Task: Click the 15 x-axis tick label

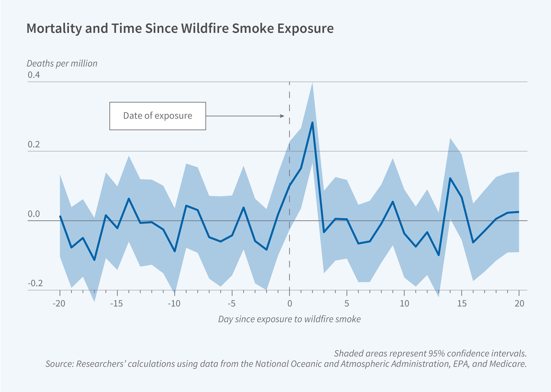Action: coord(462,303)
